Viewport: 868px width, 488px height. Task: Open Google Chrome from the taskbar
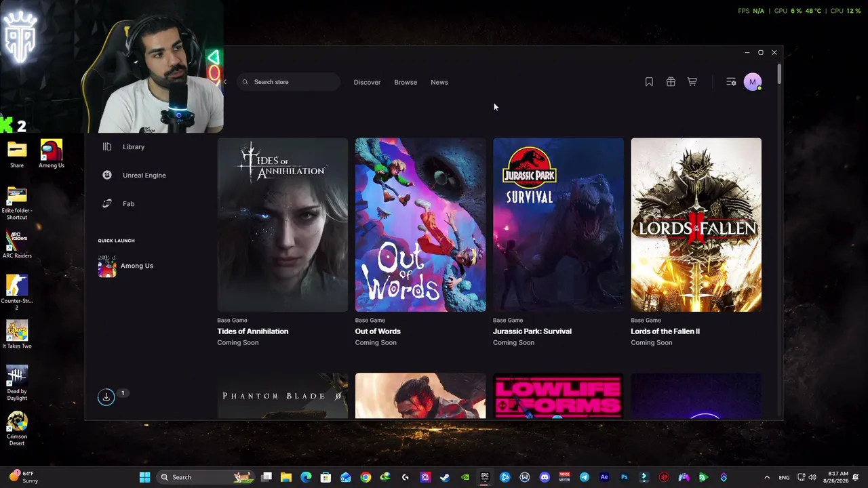click(366, 477)
